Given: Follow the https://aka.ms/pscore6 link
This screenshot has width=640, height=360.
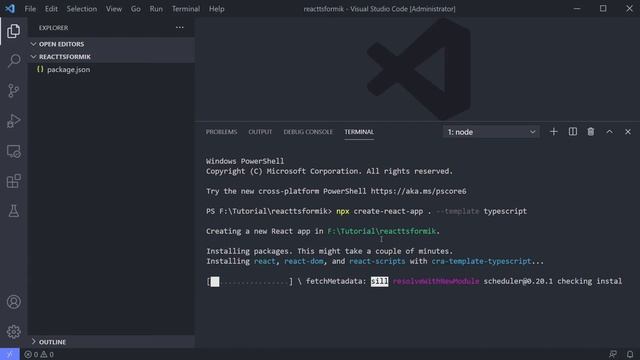Looking at the screenshot, I should (x=418, y=191).
